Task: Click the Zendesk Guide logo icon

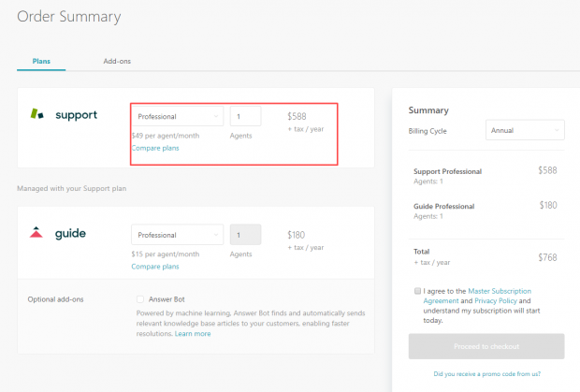Action: click(x=36, y=232)
